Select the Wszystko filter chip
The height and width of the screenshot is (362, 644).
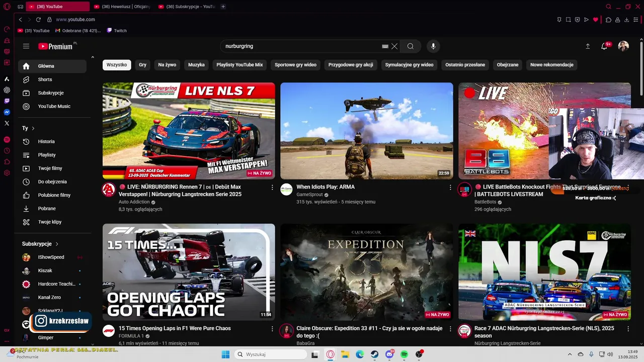pos(117,65)
